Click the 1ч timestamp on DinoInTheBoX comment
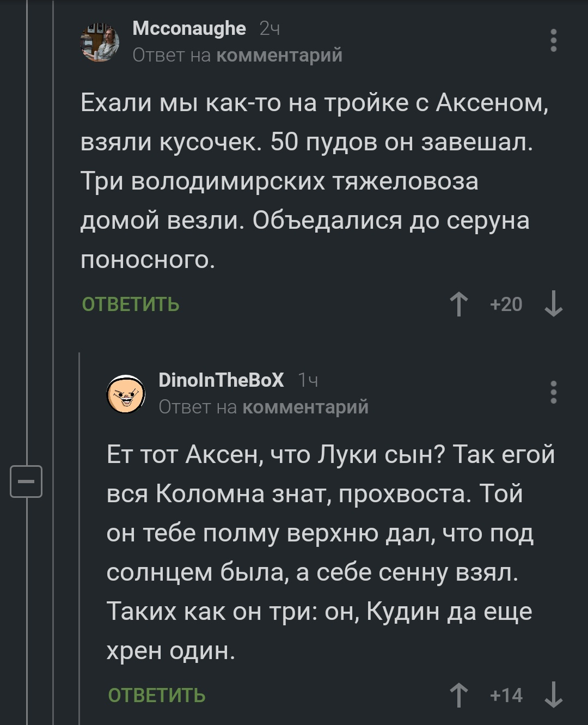The height and width of the screenshot is (725, 588). pos(308,380)
